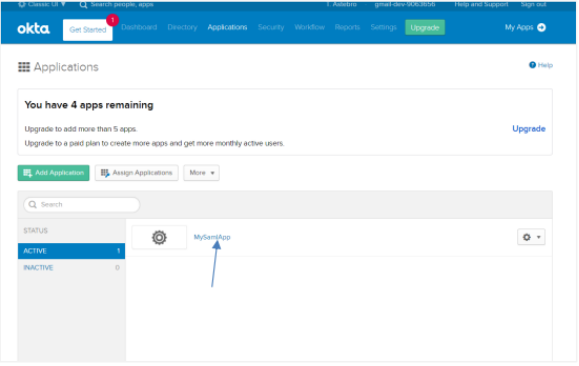Filter by ACTIVE status
The height and width of the screenshot is (366, 579).
(71, 251)
